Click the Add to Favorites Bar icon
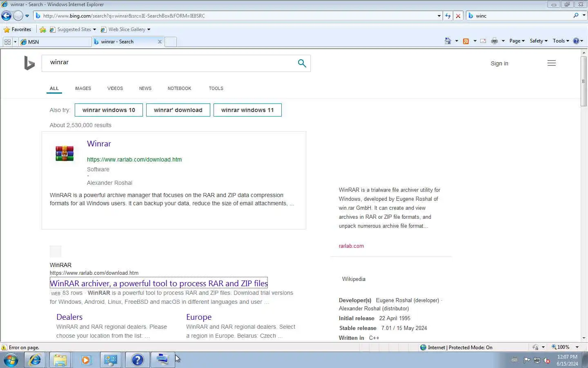Viewport: 588px width, 368px height. point(43,29)
